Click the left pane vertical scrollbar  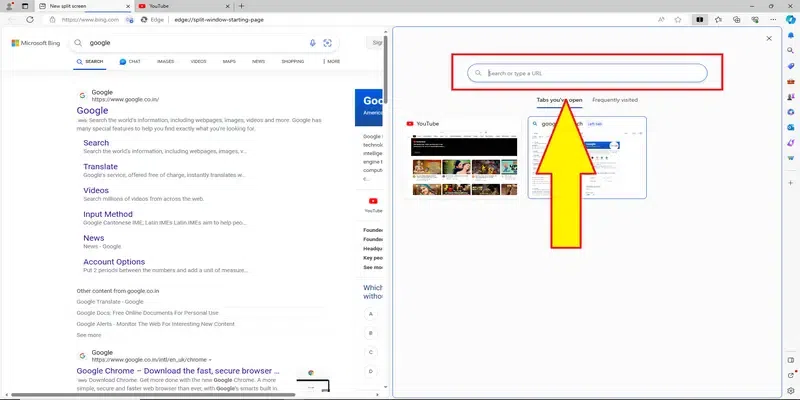(386, 69)
